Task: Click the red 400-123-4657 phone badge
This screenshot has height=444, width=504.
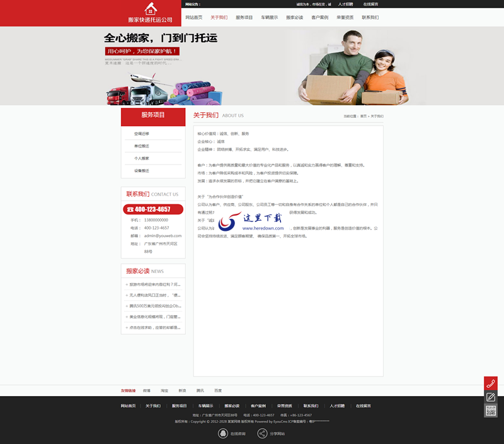Action: pyautogui.click(x=153, y=209)
